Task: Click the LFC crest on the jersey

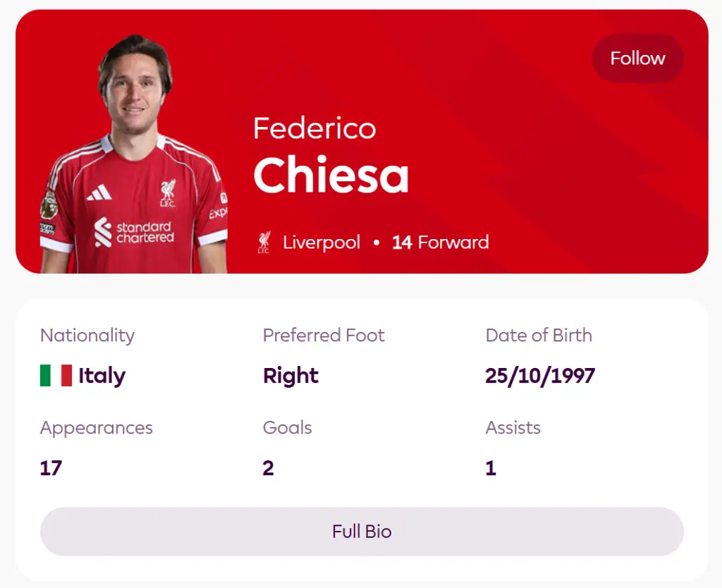Action: (168, 192)
